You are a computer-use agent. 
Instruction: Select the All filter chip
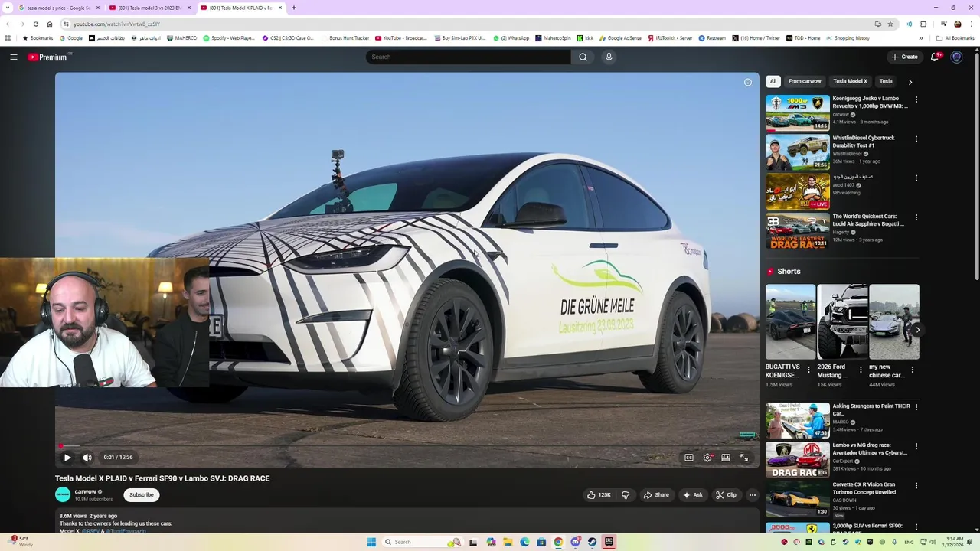click(x=773, y=81)
